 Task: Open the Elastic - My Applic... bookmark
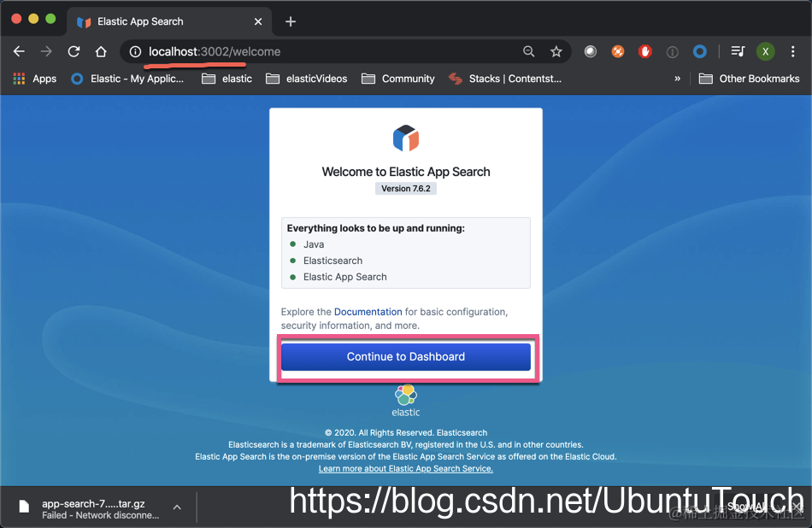pos(127,79)
